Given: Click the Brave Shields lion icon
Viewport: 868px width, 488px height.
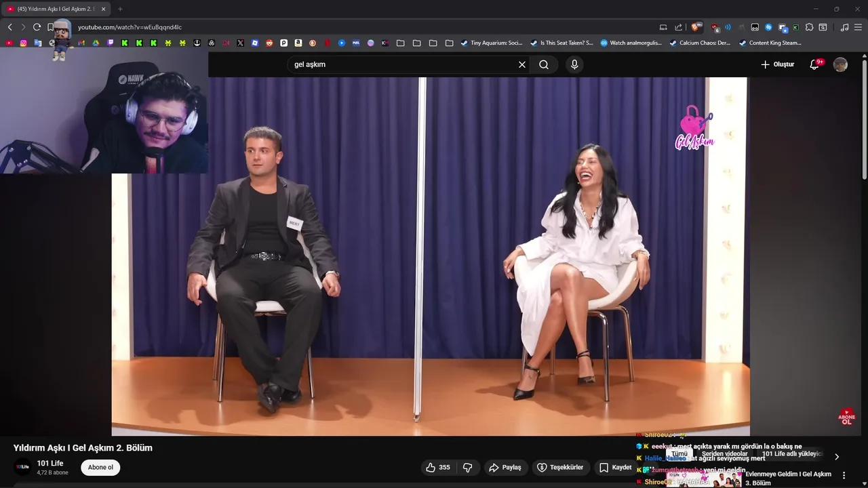Looking at the screenshot, I should [695, 27].
